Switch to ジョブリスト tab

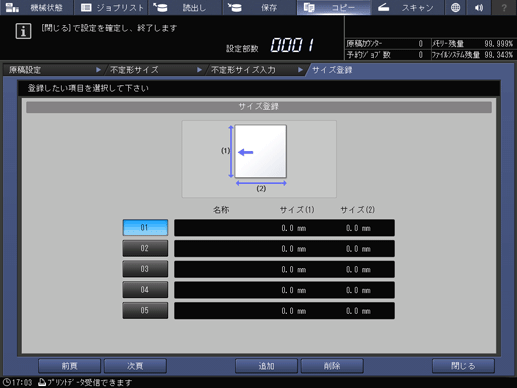pyautogui.click(x=111, y=7)
